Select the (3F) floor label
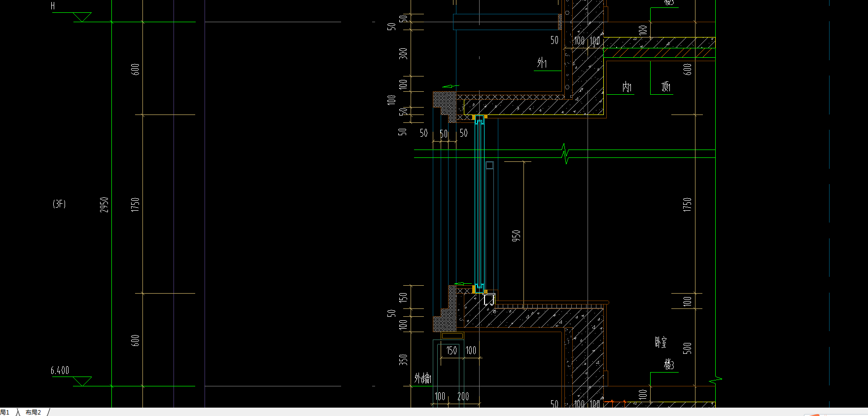This screenshot has height=416, width=868. (x=59, y=204)
